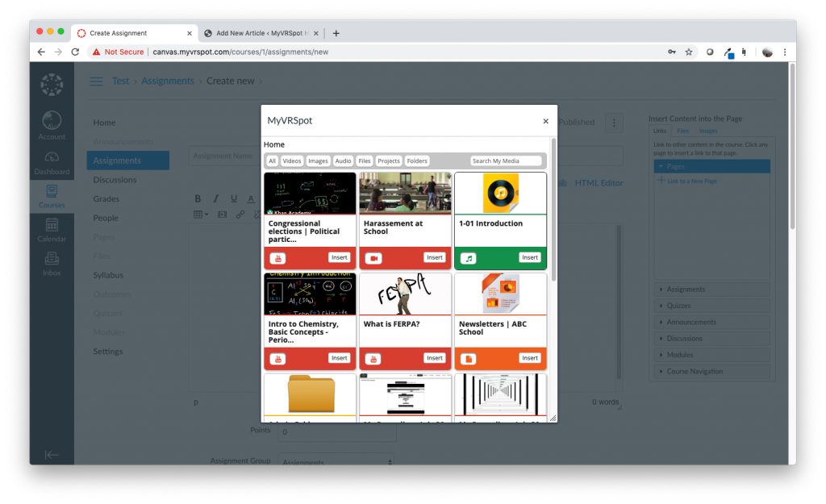Go back in browser history
Screen dimensions: 826x504
41,52
